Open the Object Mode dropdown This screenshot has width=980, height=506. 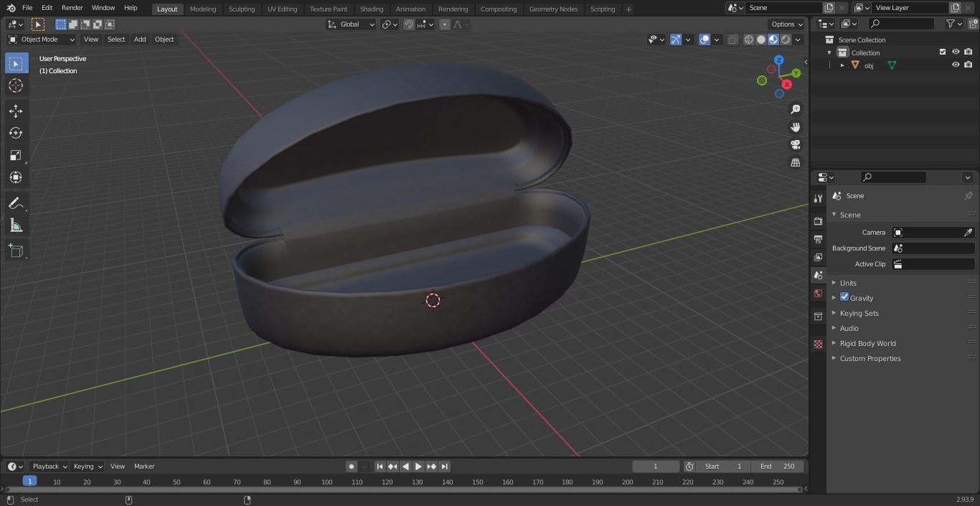coord(42,39)
